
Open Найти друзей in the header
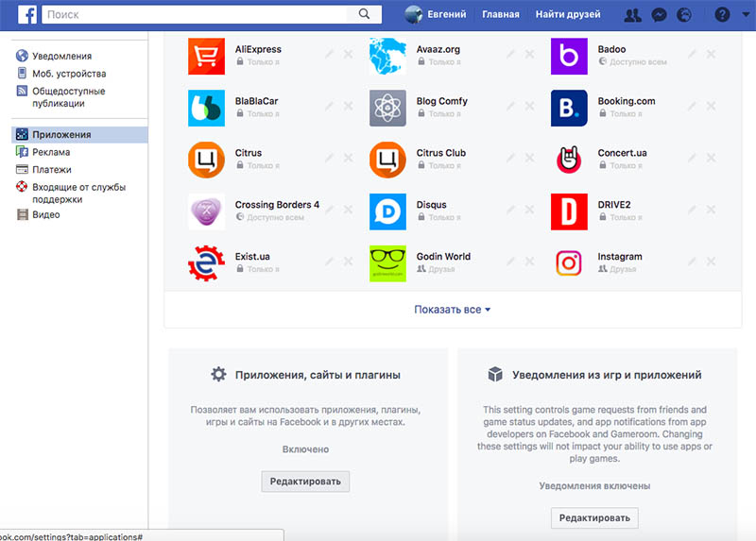(x=568, y=14)
